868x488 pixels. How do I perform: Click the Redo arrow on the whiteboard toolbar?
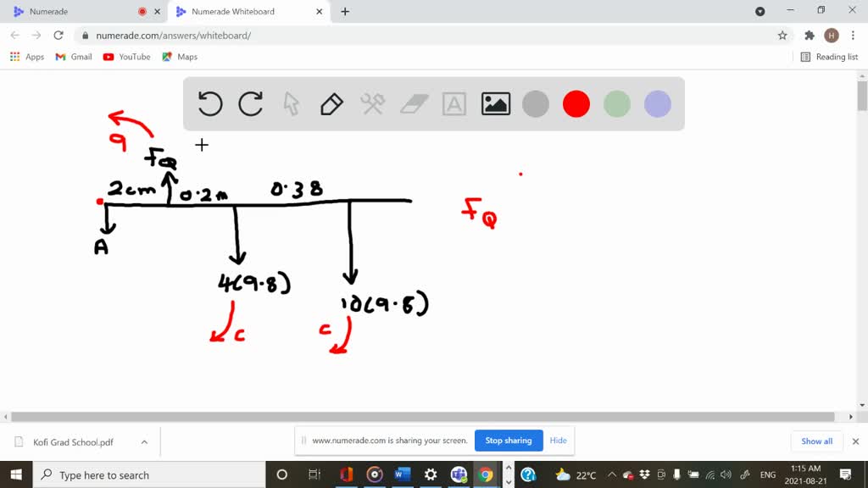[x=250, y=103]
